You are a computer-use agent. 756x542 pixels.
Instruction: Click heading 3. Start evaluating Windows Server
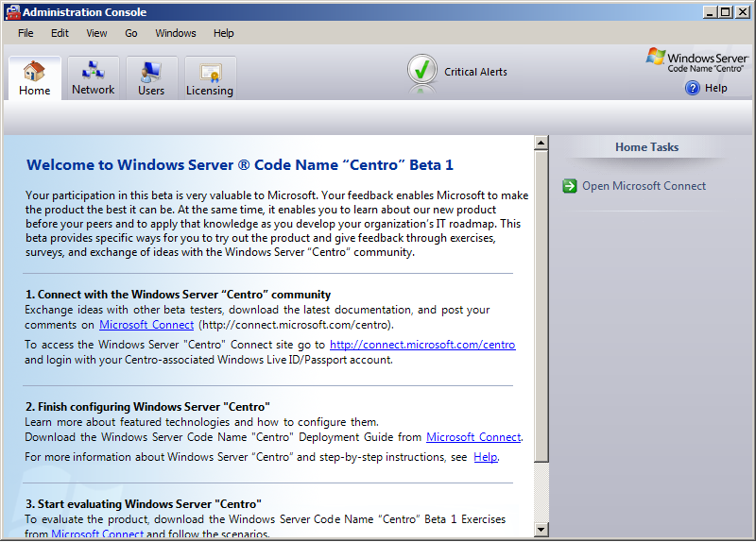[144, 504]
